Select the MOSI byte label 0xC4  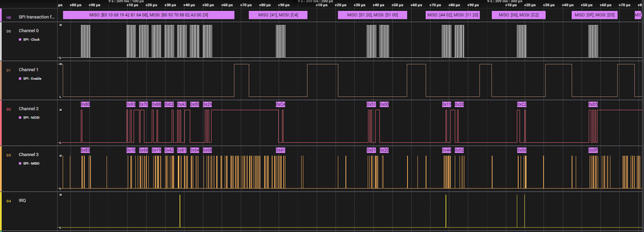coord(281,104)
